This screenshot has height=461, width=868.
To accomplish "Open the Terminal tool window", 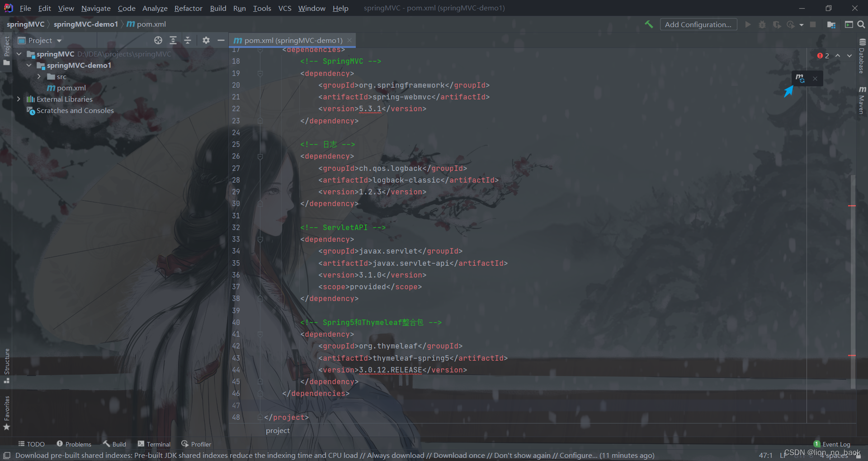I will [154, 444].
